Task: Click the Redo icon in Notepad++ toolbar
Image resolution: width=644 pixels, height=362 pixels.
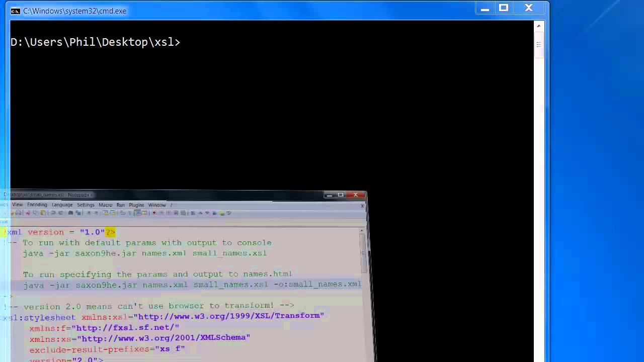Action: point(60,213)
